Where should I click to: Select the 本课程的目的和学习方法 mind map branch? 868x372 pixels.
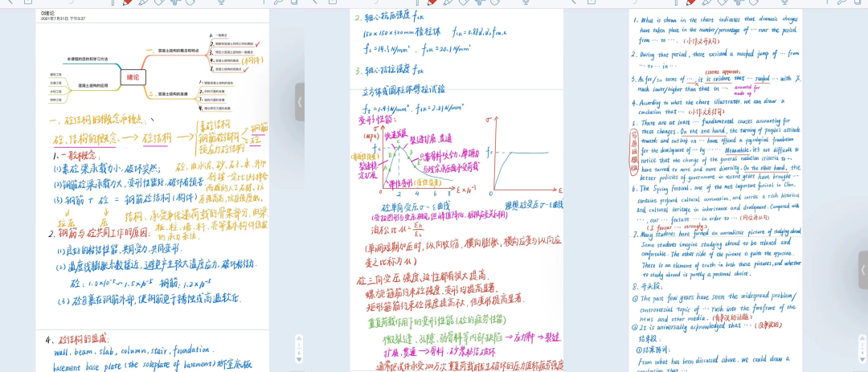click(88, 58)
